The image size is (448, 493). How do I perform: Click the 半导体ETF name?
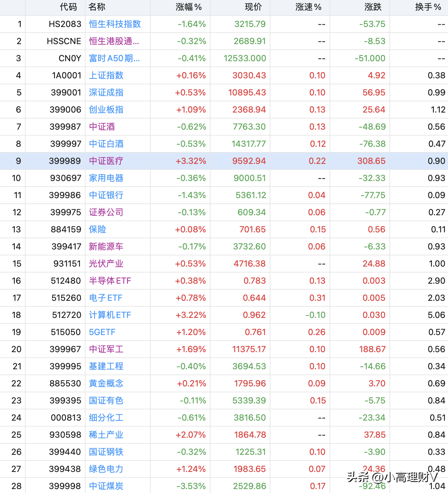click(110, 281)
